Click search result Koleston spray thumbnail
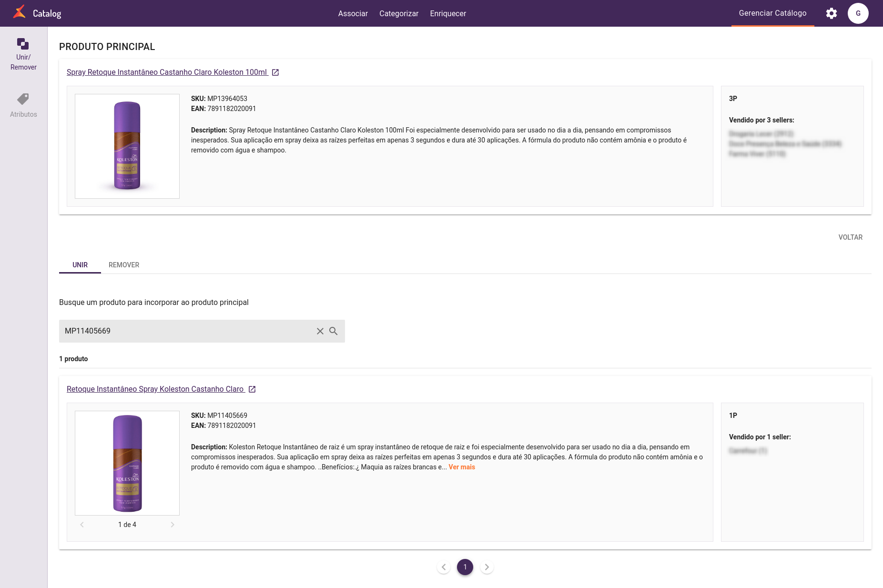This screenshot has width=883, height=588. click(x=127, y=463)
